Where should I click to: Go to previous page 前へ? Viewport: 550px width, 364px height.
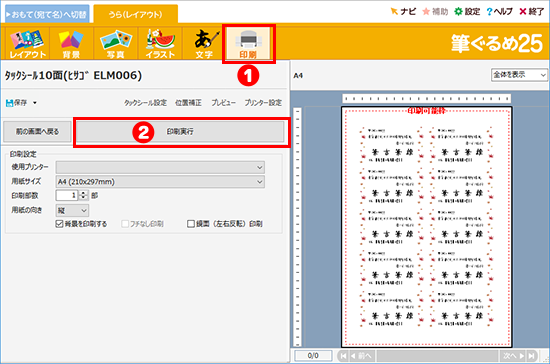click(x=361, y=356)
